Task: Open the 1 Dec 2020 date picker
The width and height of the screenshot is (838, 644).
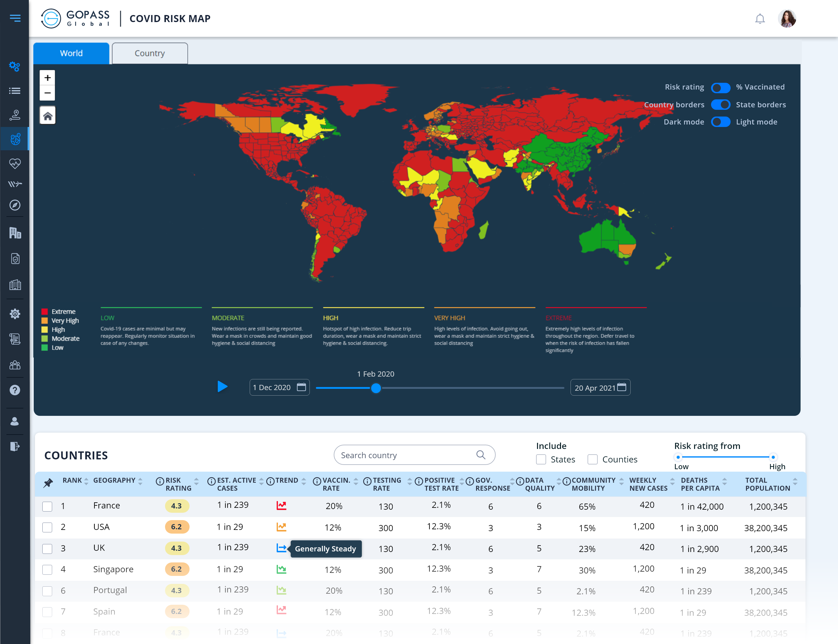Action: pos(279,387)
